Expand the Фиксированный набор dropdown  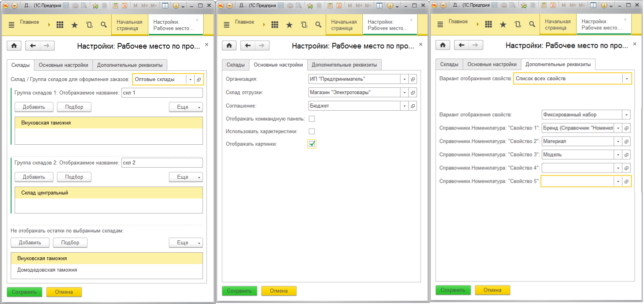(x=627, y=115)
